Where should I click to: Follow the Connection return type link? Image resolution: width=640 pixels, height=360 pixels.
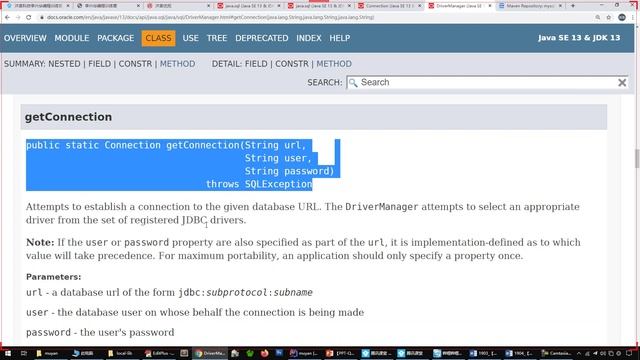click(133, 145)
